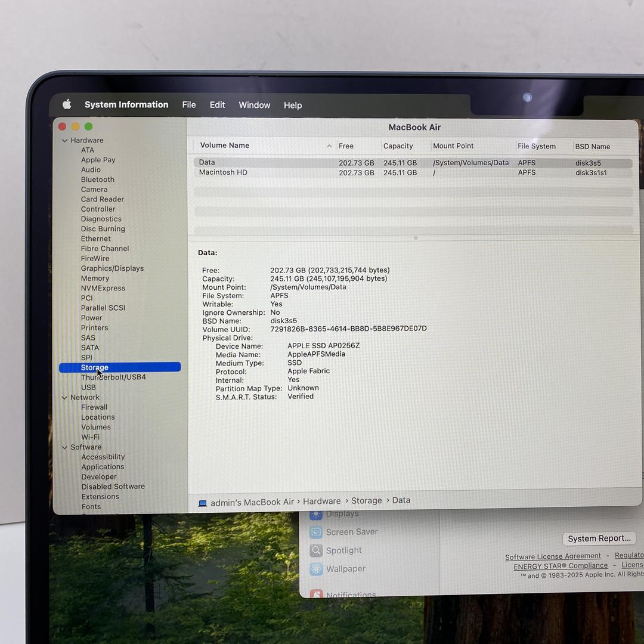Collapse the Hardware section
The width and height of the screenshot is (644, 644).
point(64,141)
